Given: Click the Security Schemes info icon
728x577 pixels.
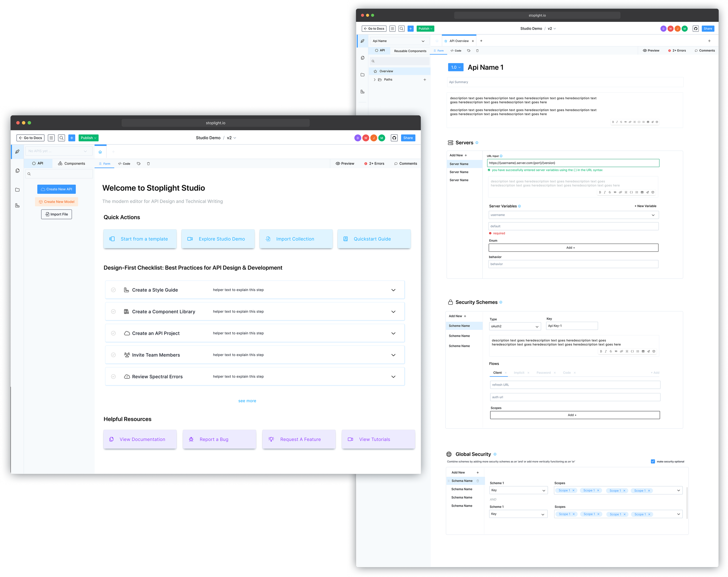Looking at the screenshot, I should point(501,302).
